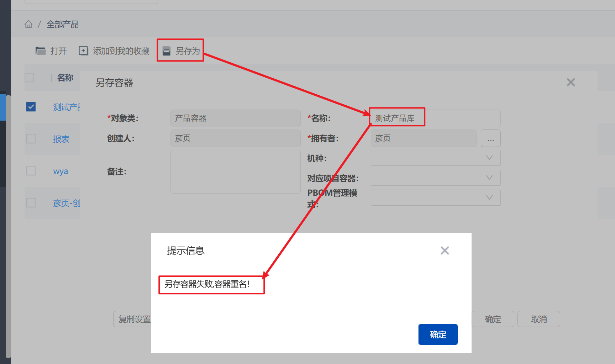Expand the PBOM管理模式 dropdown

pyautogui.click(x=436, y=197)
